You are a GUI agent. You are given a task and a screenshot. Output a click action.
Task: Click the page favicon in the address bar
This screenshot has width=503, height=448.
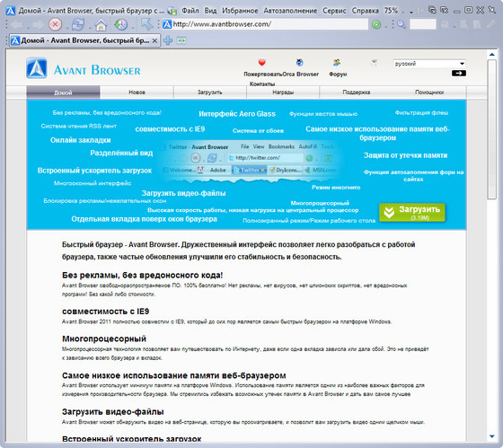(x=167, y=24)
